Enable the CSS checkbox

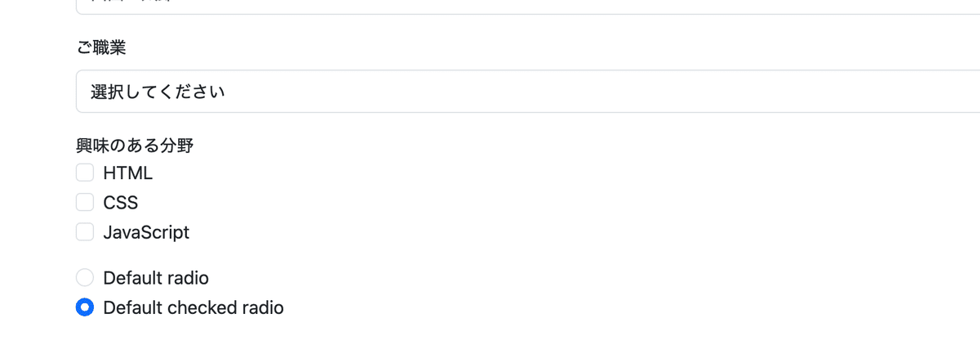85,202
